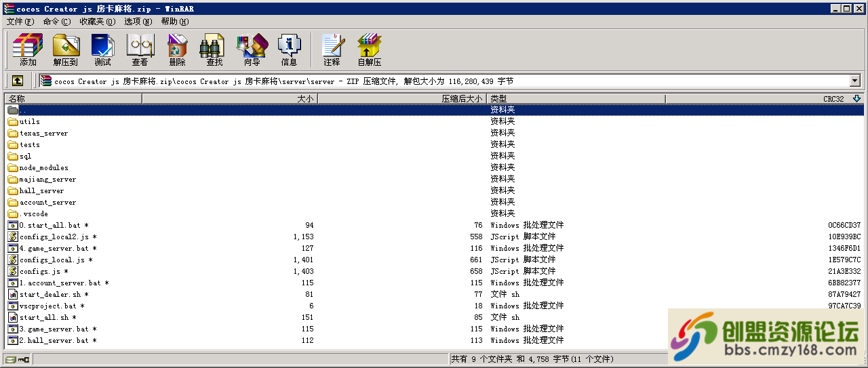The image size is (868, 368).
Task: Click the archive icon in address bar
Action: [45, 81]
